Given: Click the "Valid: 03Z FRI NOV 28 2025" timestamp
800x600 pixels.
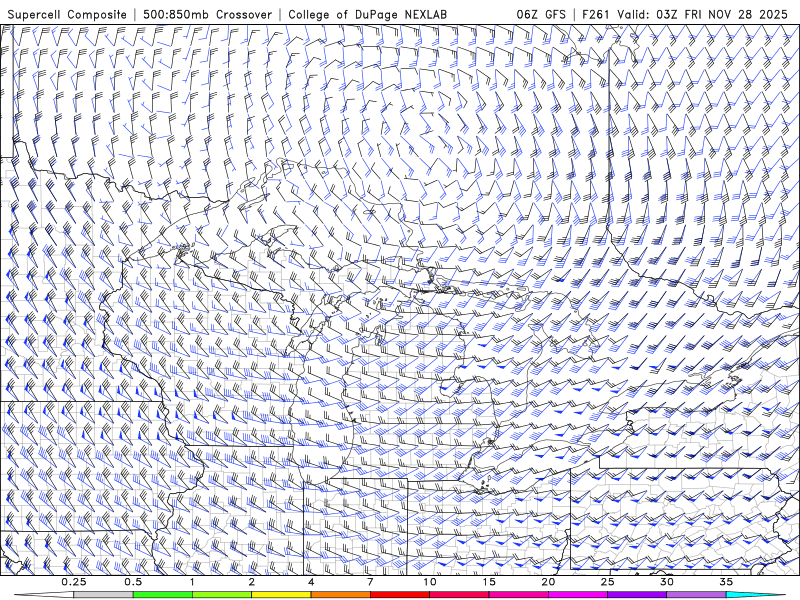Looking at the screenshot, I should pyautogui.click(x=703, y=14).
